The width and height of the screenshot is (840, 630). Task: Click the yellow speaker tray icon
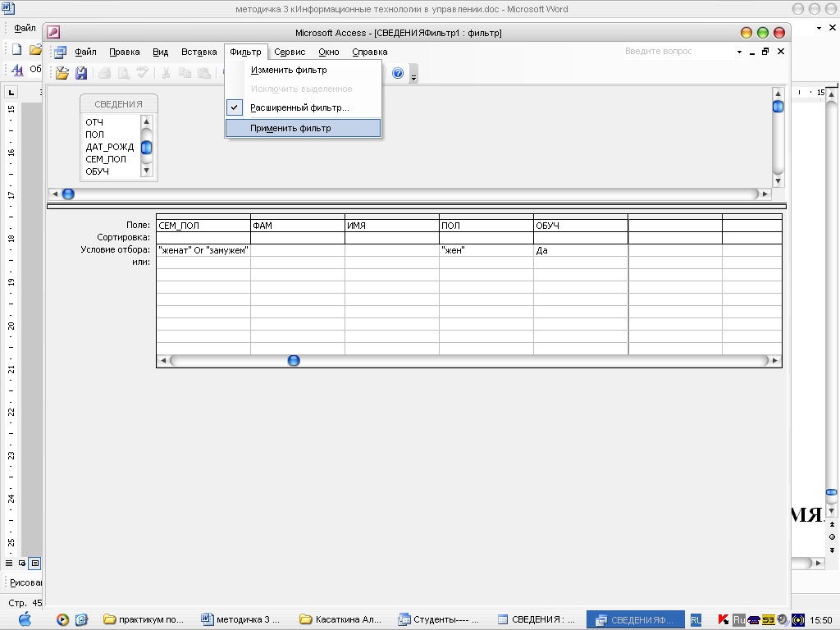point(797,620)
